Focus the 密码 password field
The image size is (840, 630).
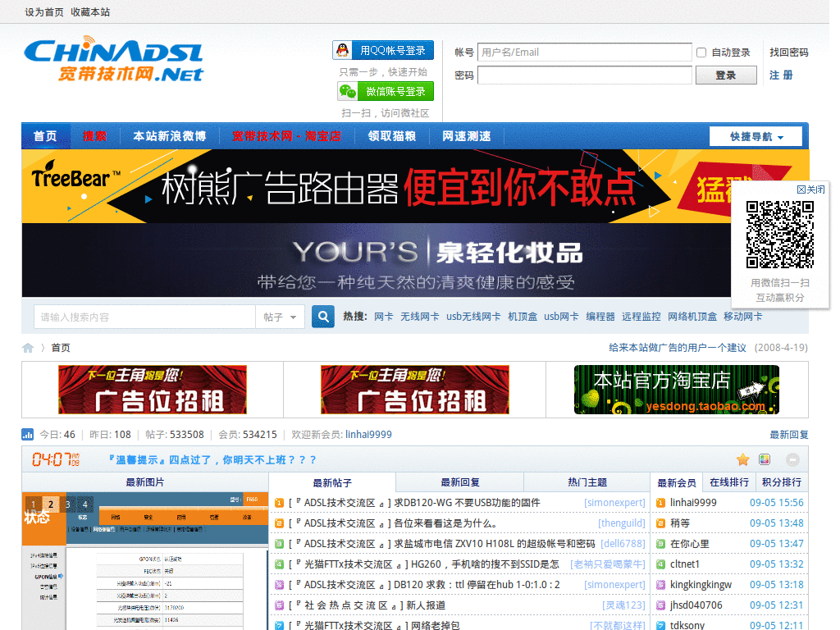(x=584, y=75)
